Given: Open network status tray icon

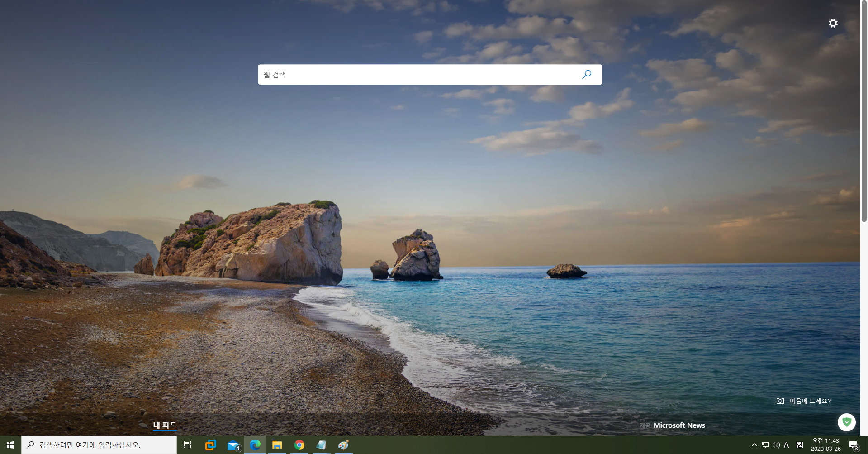Looking at the screenshot, I should [x=765, y=445].
